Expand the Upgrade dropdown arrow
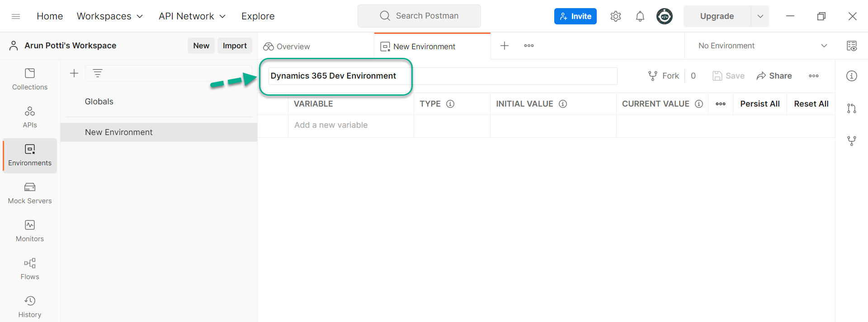868x322 pixels. pos(760,16)
